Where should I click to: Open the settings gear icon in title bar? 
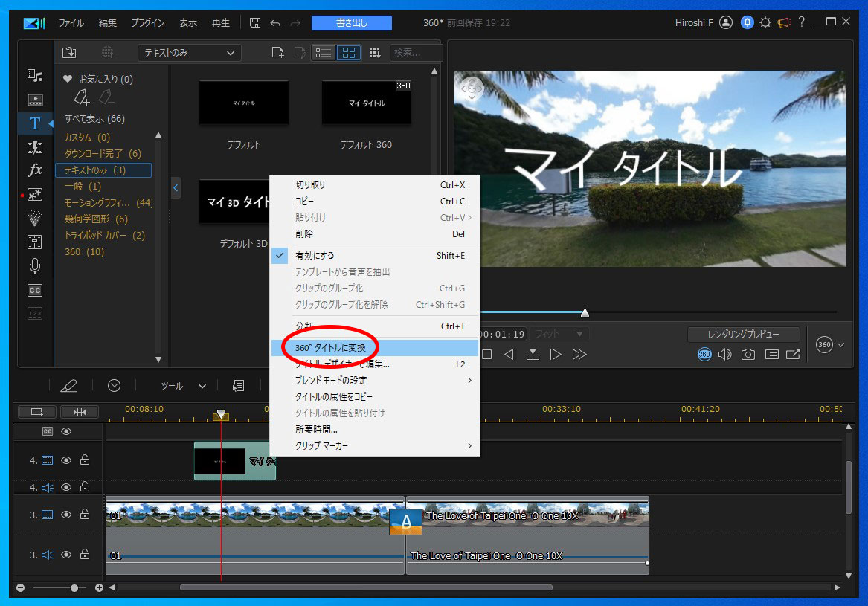[765, 23]
